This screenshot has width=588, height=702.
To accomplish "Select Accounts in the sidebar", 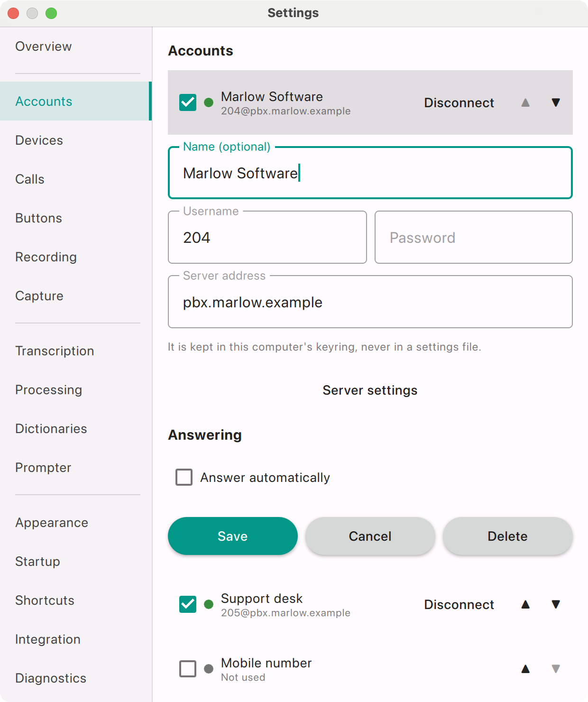I will [76, 101].
